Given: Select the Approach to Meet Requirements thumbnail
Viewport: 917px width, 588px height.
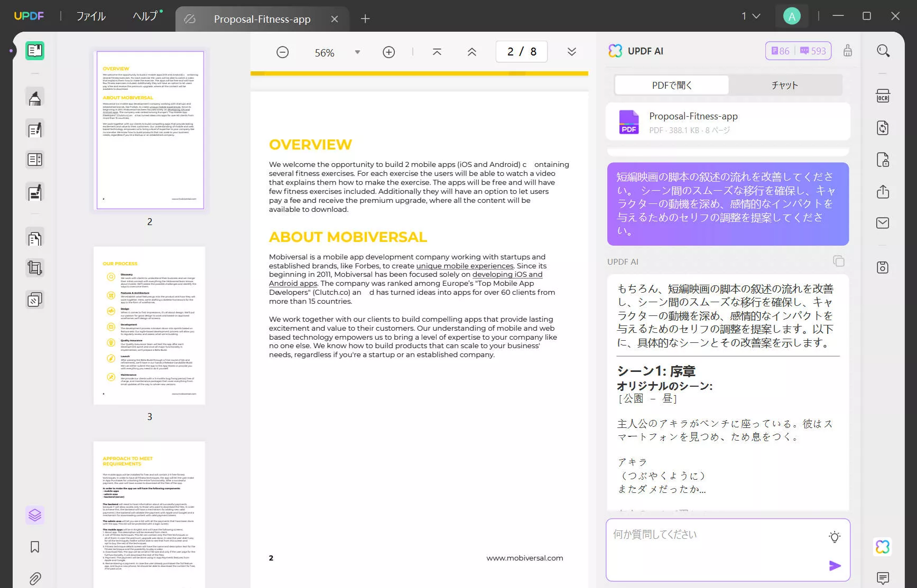Looking at the screenshot, I should point(150,515).
